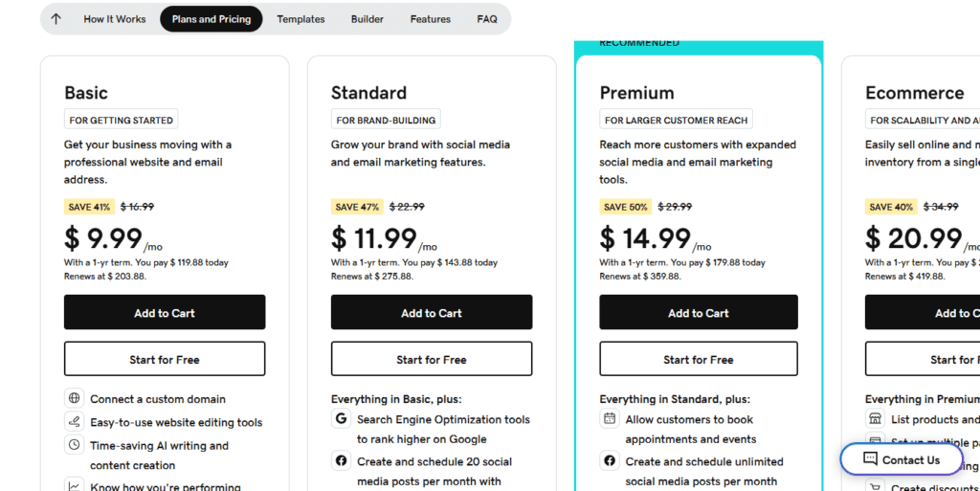This screenshot has width=980, height=491.
Task: Add the Premium plan to cart
Action: pos(698,312)
